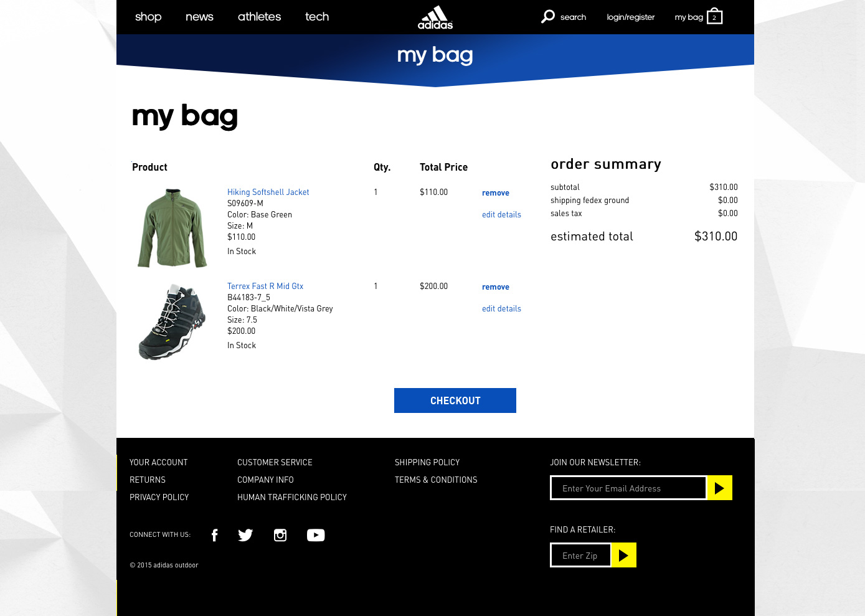Go to the athletes menu item
Image resolution: width=865 pixels, height=616 pixels.
coord(259,17)
